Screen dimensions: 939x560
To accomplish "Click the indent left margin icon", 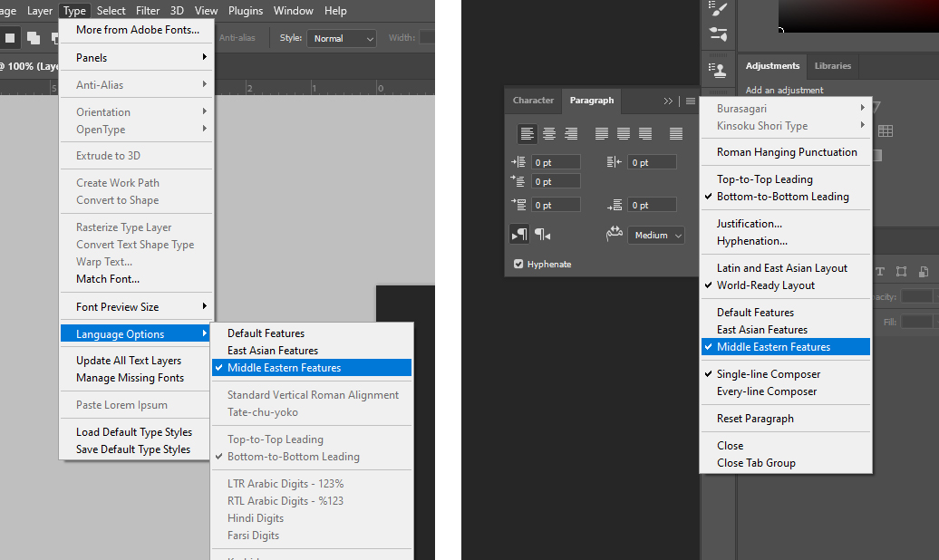I will click(518, 162).
